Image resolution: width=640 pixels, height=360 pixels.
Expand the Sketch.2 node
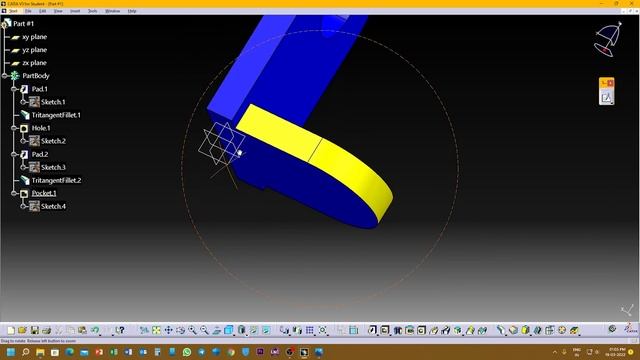point(23,141)
